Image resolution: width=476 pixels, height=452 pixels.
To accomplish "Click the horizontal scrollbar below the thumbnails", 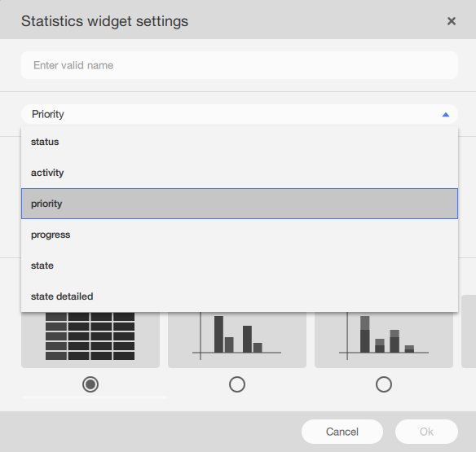I will click(x=95, y=397).
